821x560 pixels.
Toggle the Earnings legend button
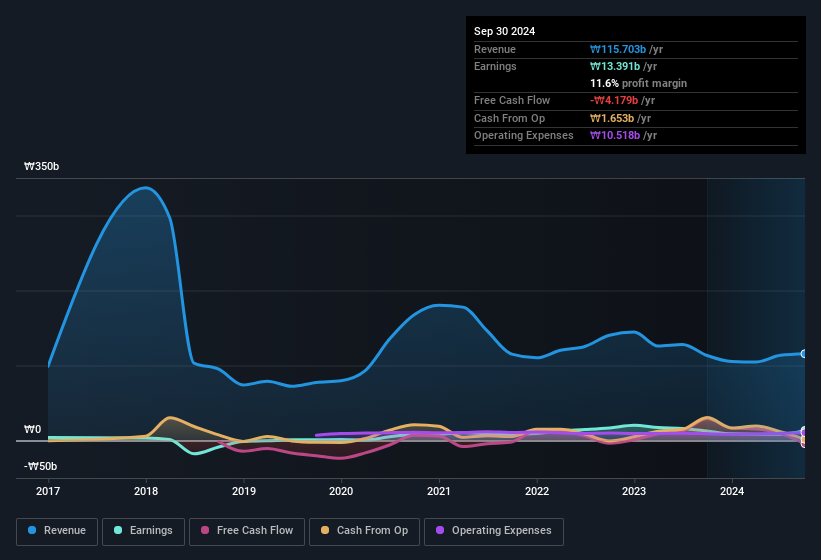click(143, 531)
